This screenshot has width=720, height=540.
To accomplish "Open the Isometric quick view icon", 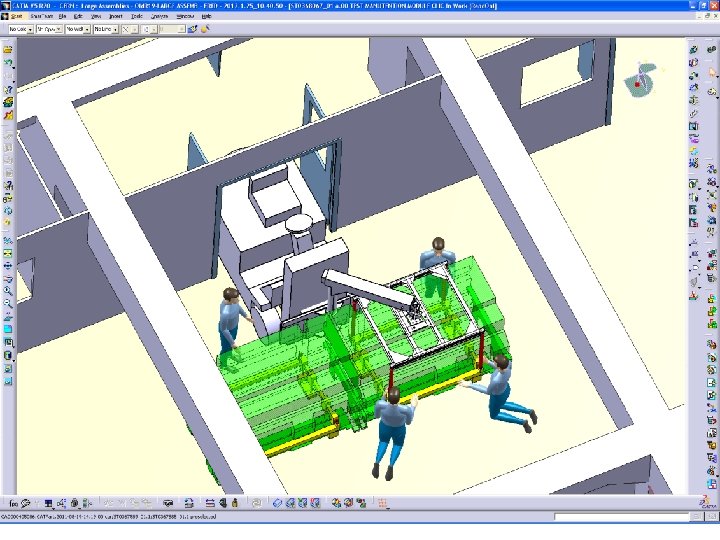I will pos(8,343).
